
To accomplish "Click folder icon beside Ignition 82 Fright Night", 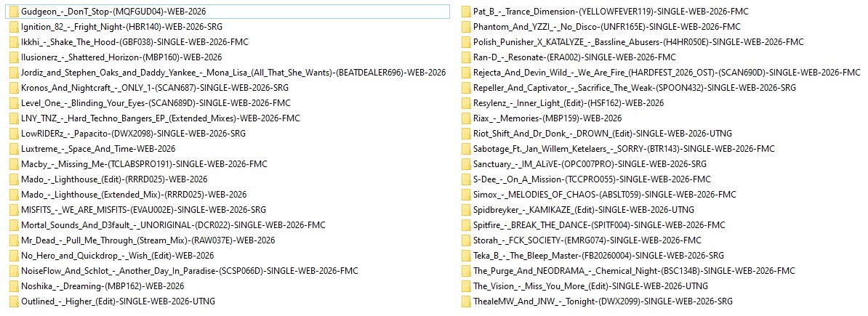I will [14, 27].
